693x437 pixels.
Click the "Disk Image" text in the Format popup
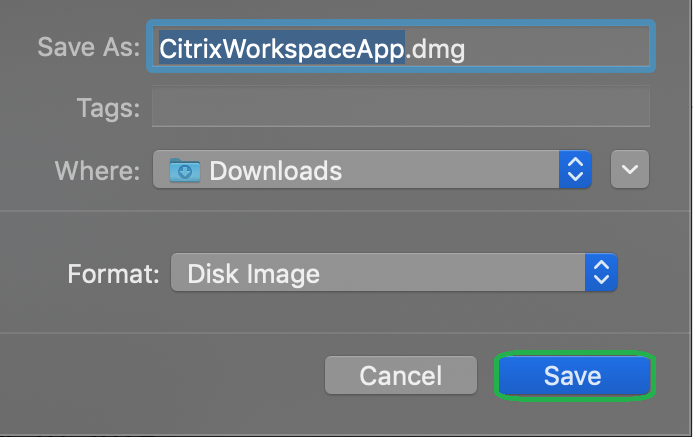click(253, 274)
